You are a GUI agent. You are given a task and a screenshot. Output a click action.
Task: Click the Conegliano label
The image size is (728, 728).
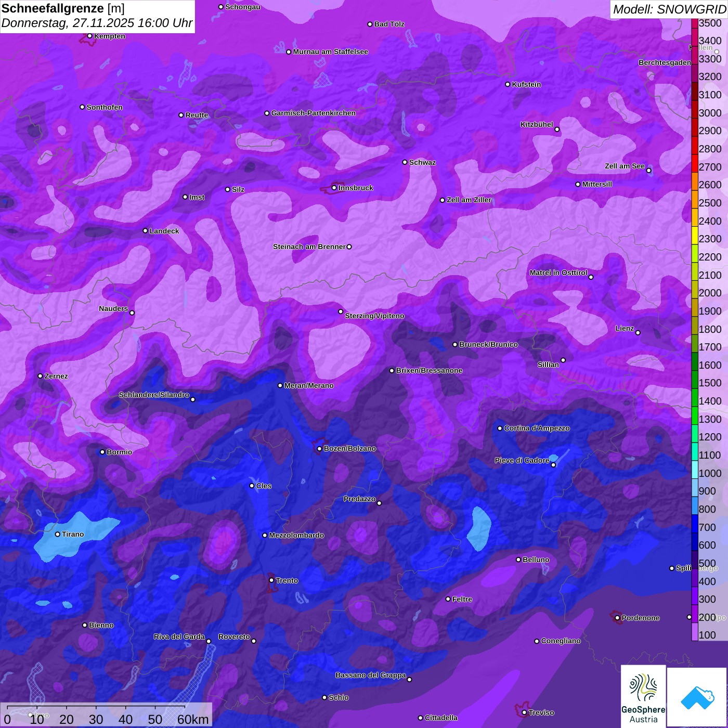[x=561, y=641]
